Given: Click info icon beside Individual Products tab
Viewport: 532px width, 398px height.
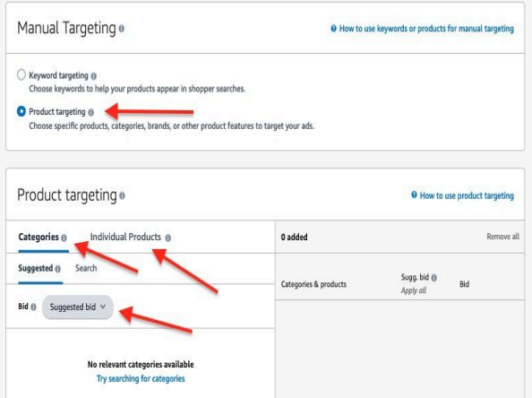Looking at the screenshot, I should 168,238.
